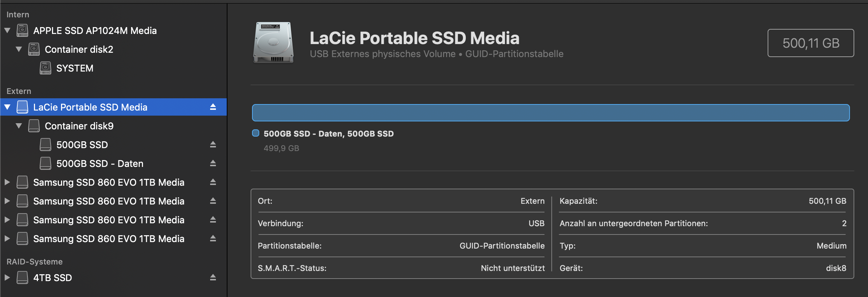The image size is (868, 297).
Task: Eject the 500GB SSD volume
Action: (x=213, y=145)
